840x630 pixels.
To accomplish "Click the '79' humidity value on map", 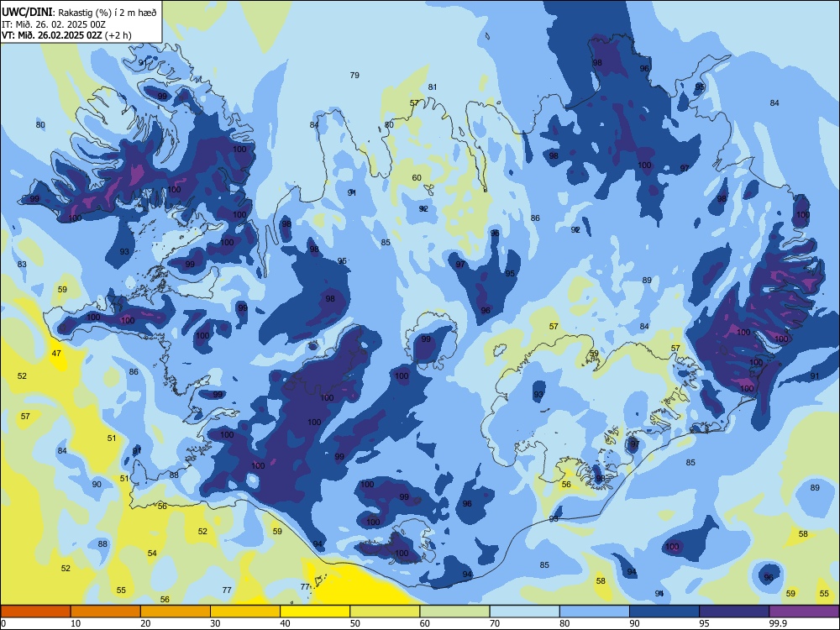I will coord(354,75).
